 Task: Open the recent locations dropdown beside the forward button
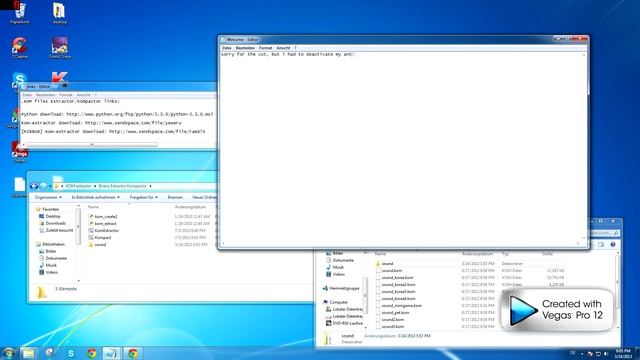[50, 186]
